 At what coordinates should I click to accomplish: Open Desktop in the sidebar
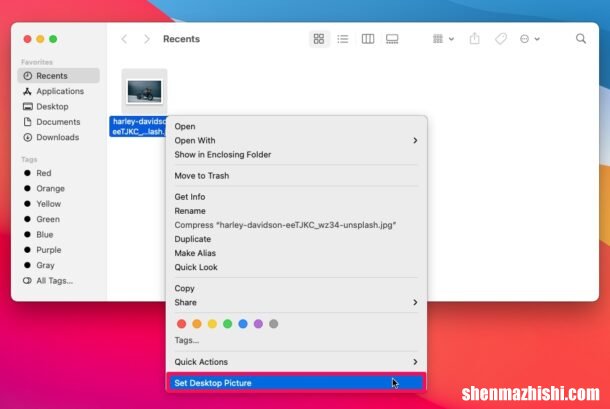click(x=58, y=106)
